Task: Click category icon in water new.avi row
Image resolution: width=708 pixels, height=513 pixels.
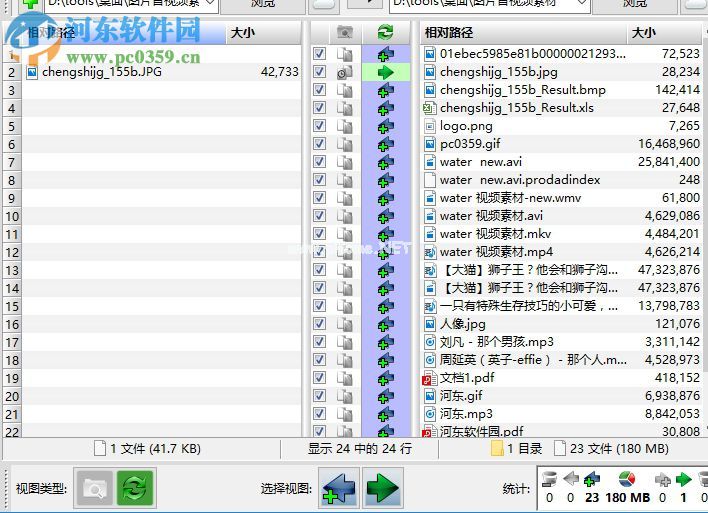Action: (x=345, y=162)
